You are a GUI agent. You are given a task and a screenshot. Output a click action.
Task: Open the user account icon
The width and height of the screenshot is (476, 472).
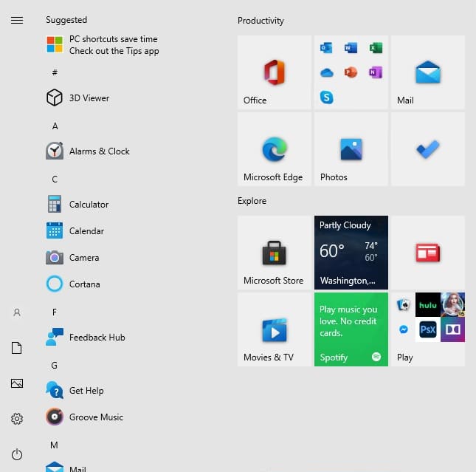[x=17, y=312]
